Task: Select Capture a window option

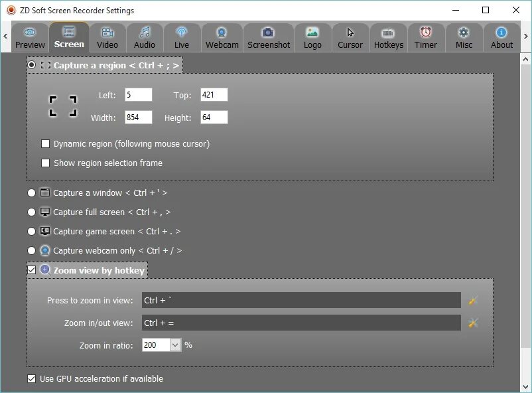Action: click(32, 193)
